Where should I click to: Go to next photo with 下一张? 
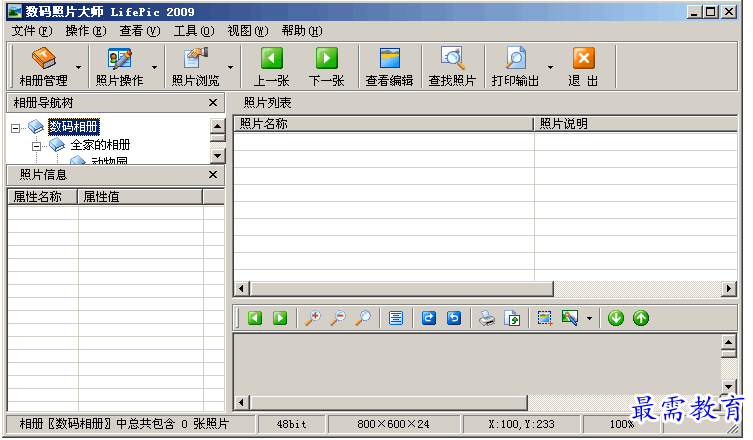tap(327, 66)
